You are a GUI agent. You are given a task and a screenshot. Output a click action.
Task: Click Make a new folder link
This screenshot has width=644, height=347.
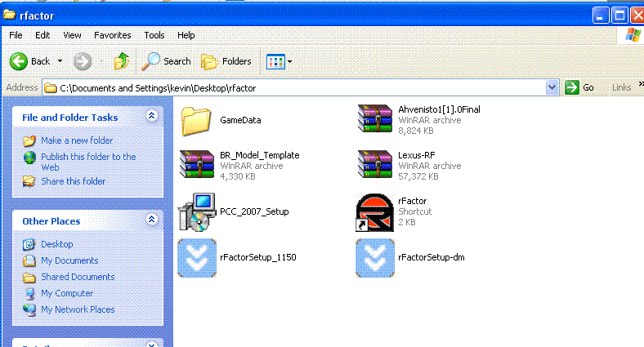tap(77, 140)
